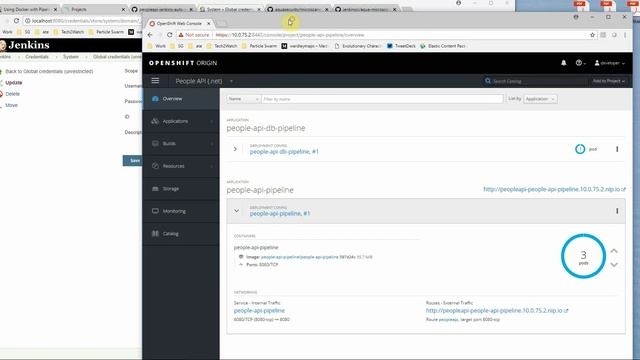
Task: Scale up the pods with up arrow
Action: [x=614, y=251]
